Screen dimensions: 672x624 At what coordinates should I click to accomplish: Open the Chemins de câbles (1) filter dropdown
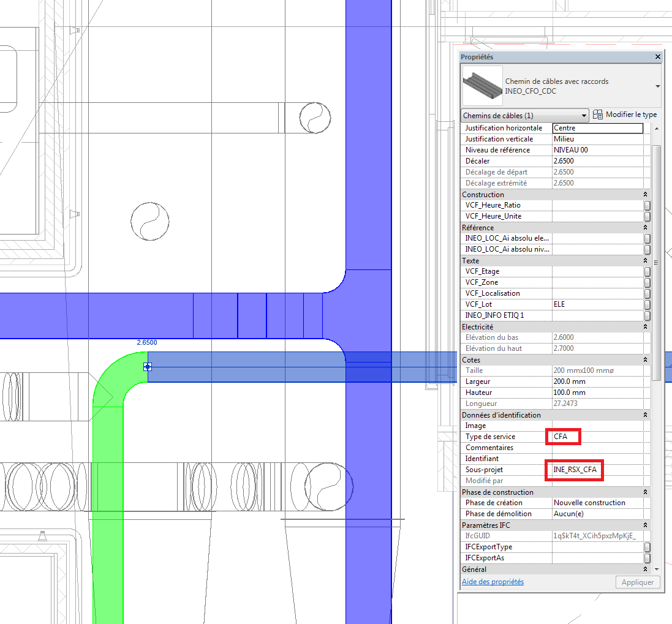point(524,115)
